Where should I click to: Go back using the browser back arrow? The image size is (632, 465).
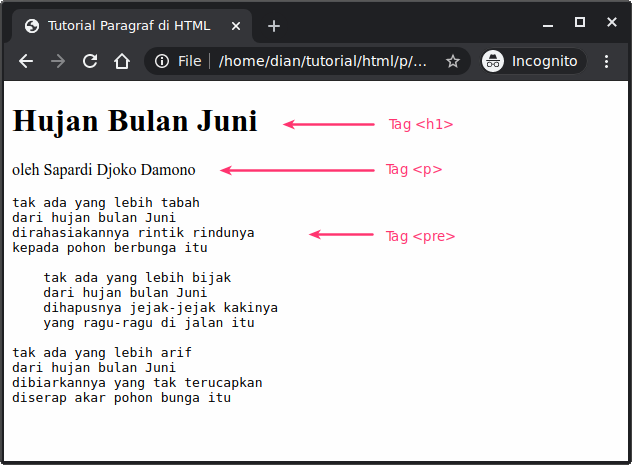point(26,61)
